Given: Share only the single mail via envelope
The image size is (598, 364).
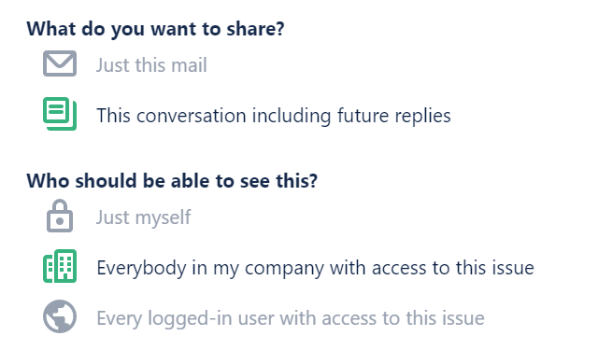Looking at the screenshot, I should point(60,63).
